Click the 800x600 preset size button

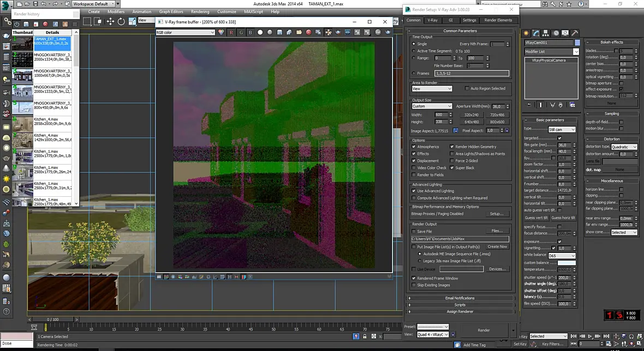pyautogui.click(x=497, y=122)
